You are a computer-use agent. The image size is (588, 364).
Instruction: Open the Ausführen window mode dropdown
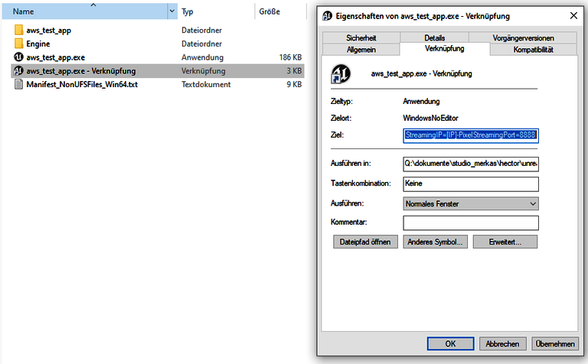[471, 204]
